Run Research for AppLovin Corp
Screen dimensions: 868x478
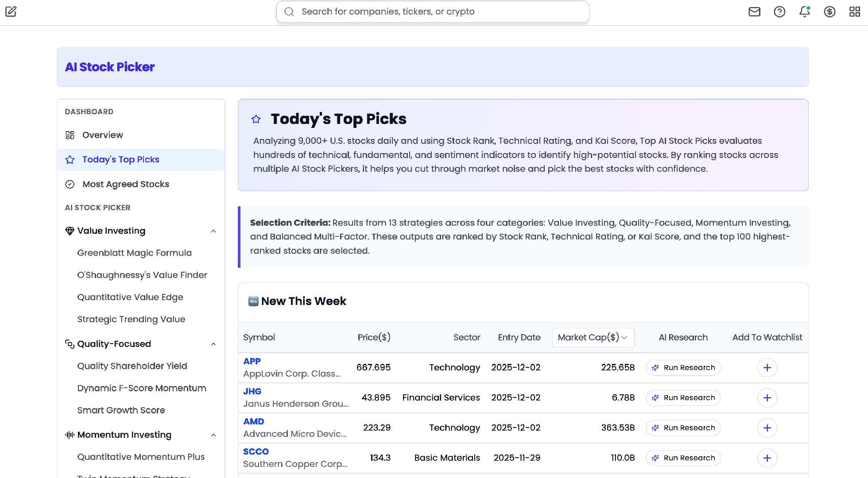pyautogui.click(x=682, y=367)
